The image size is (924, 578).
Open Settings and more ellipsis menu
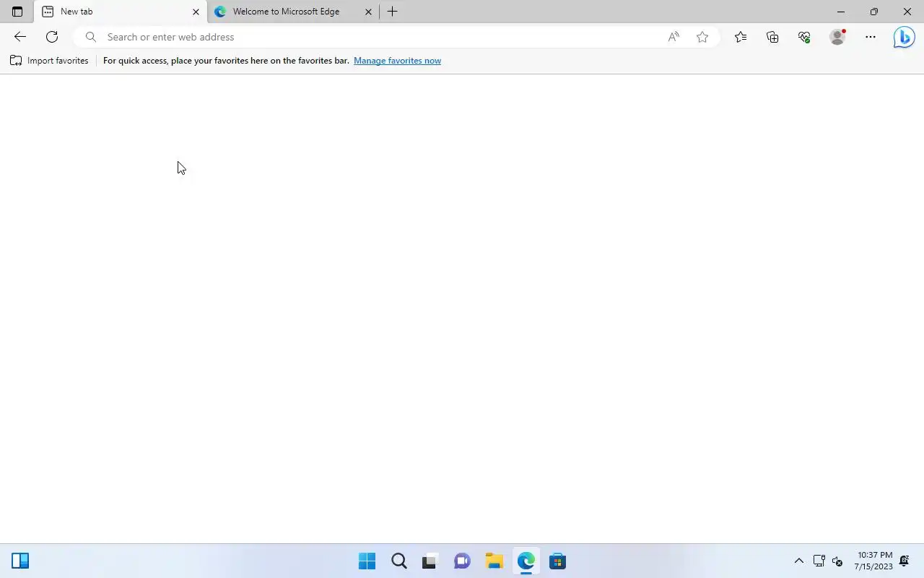871,37
